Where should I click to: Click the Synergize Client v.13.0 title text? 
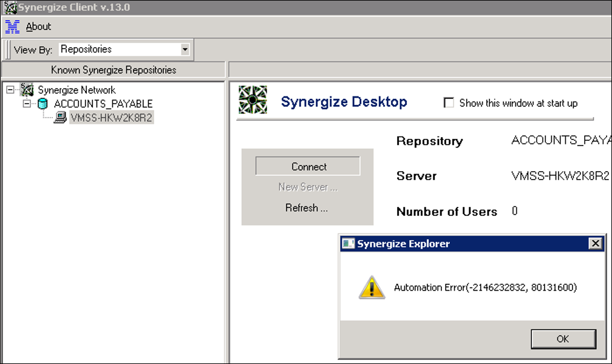[74, 7]
